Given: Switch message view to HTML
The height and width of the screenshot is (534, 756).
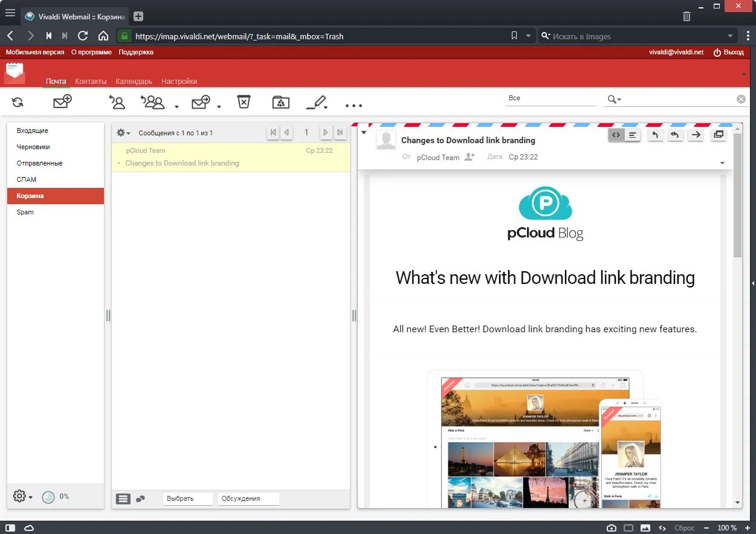Looking at the screenshot, I should pyautogui.click(x=616, y=135).
